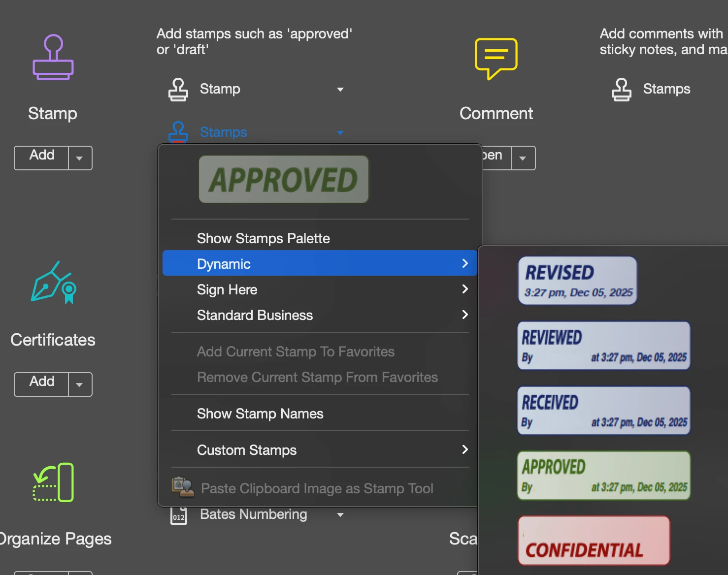Click the Certificates pen icon
This screenshot has width=728, height=575.
[x=54, y=283]
